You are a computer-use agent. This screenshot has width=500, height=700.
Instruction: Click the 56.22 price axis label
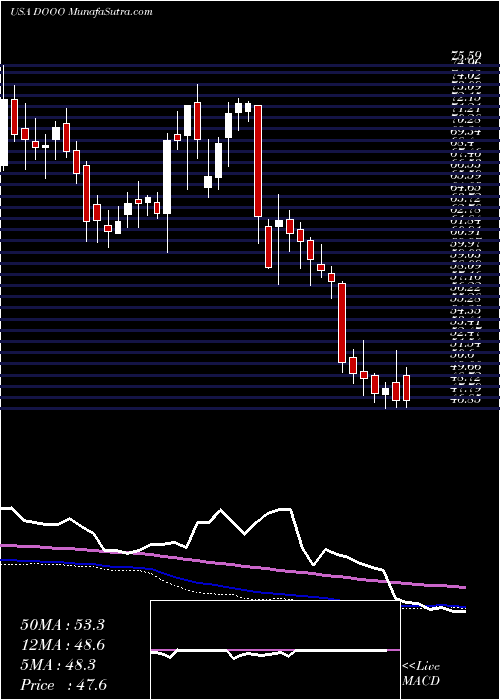click(466, 289)
